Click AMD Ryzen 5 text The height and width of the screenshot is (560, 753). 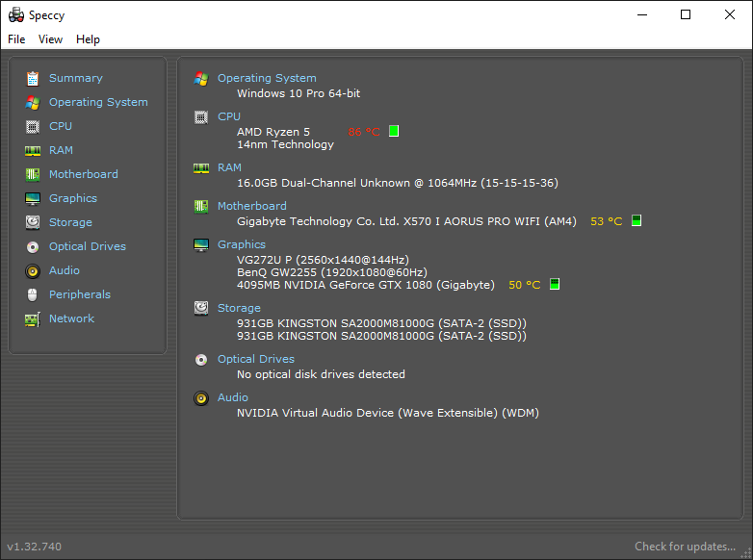[x=273, y=132]
